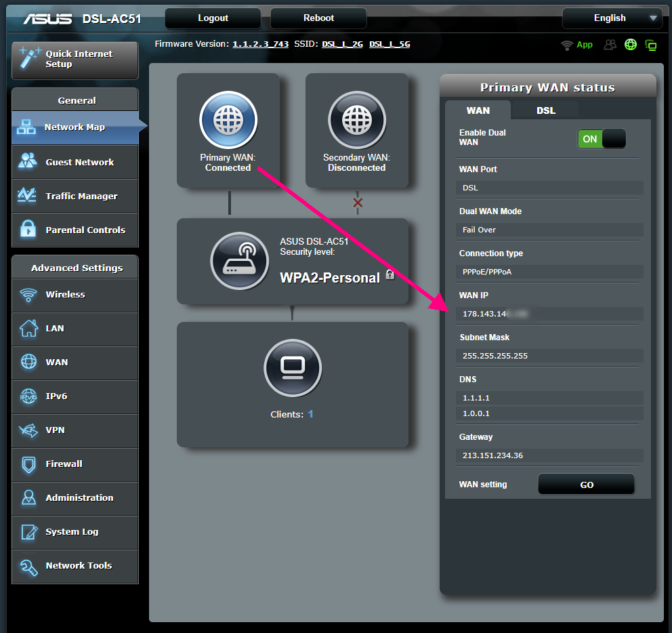Open firmware version 1.1.2.3_743 link
The image size is (672, 633).
coord(261,44)
